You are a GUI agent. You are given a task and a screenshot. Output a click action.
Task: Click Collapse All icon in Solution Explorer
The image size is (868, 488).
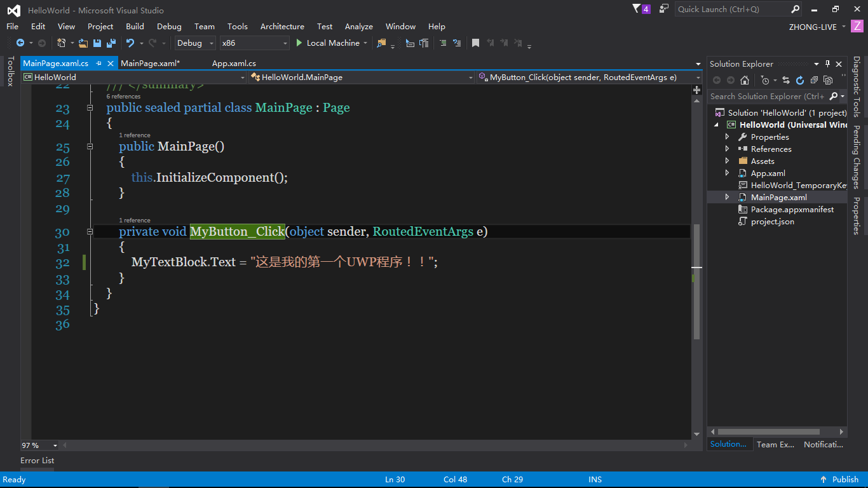(x=814, y=80)
